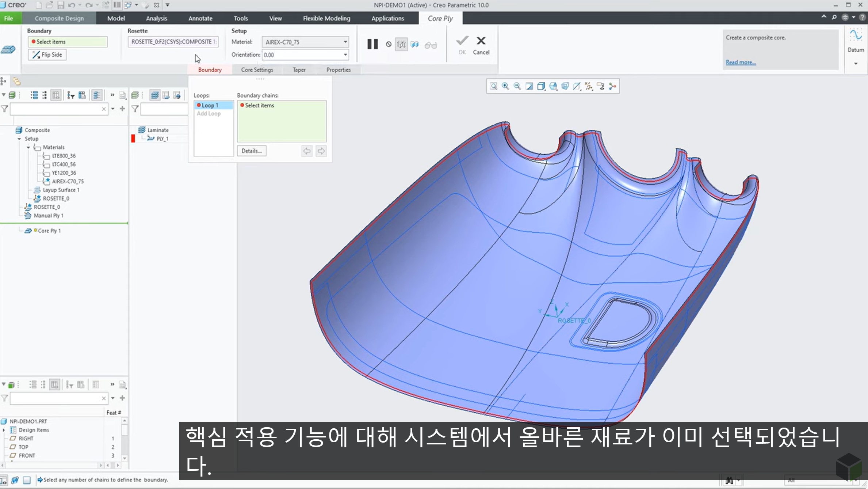Screen dimensions: 868x489
Task: Open the Taper tab
Action: click(299, 70)
